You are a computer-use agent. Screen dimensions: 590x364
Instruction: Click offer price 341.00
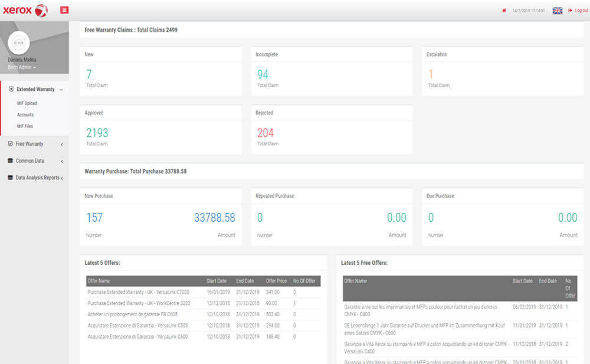click(x=273, y=292)
